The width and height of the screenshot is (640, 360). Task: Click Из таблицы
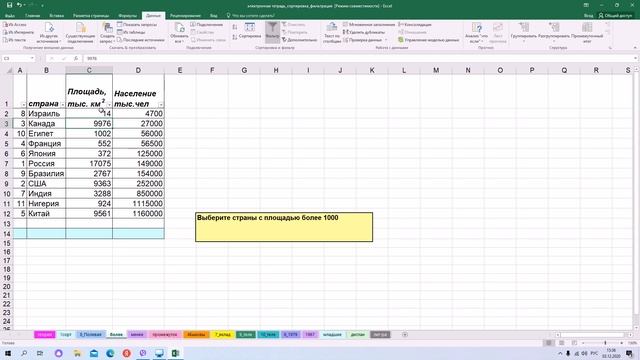(131, 32)
